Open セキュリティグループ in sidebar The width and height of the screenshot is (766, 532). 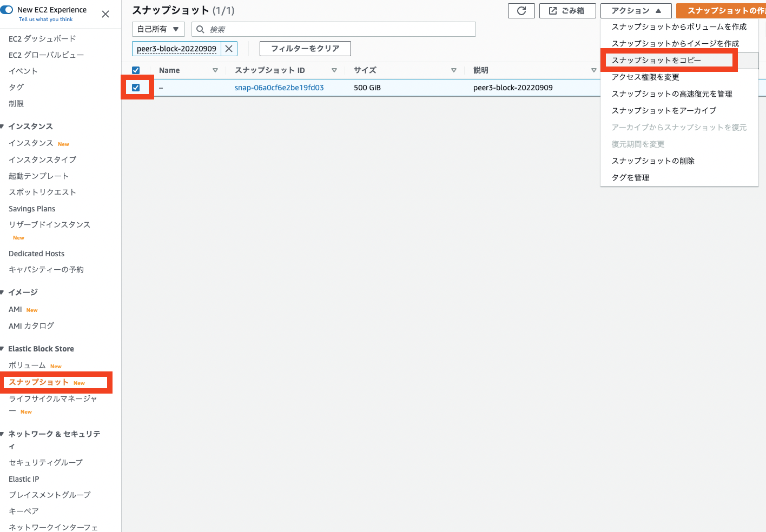coord(46,463)
